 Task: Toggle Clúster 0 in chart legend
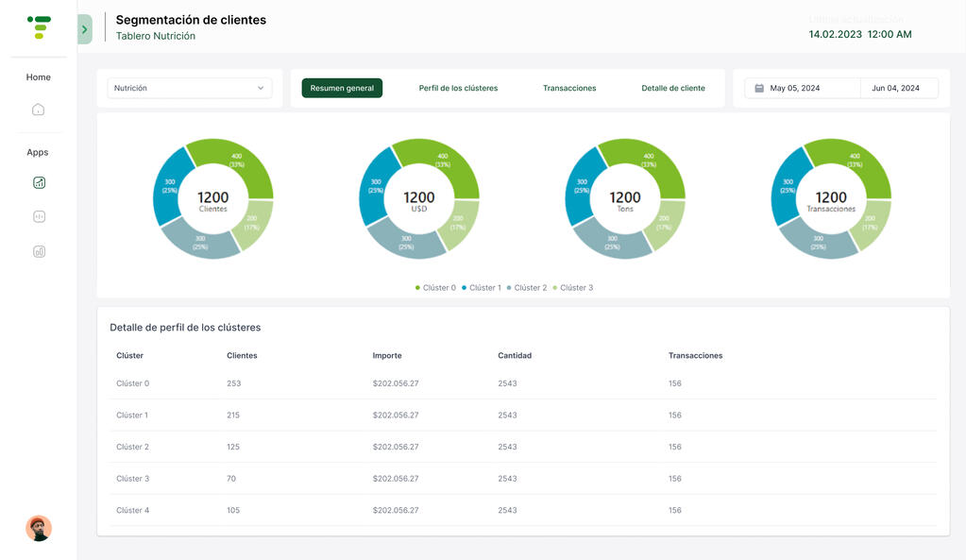tap(435, 287)
